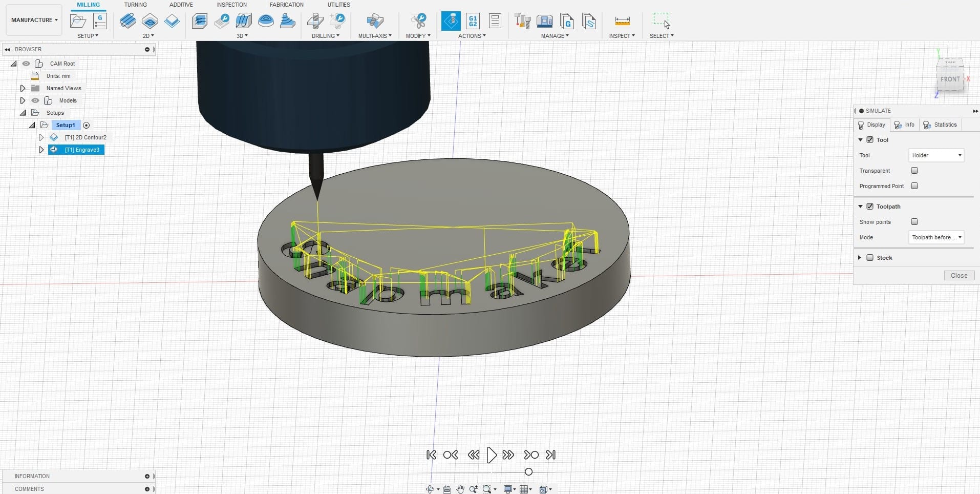
Task: Open the Post Process G1G2 icon
Action: tap(474, 21)
